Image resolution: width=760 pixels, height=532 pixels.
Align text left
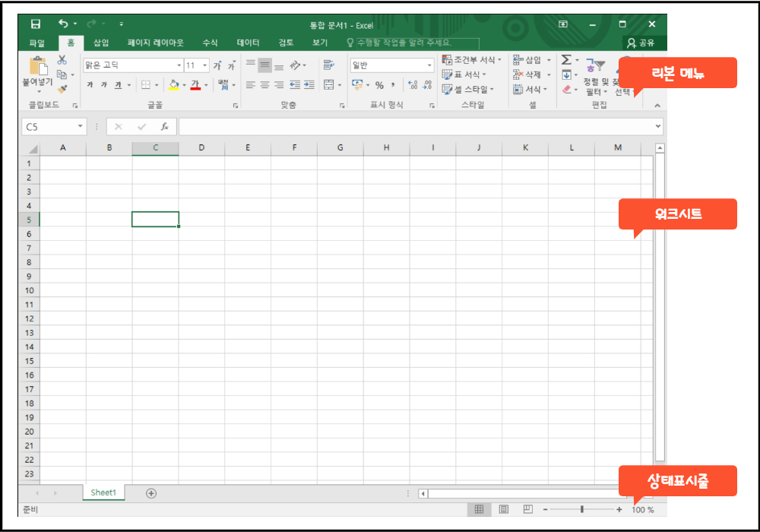pyautogui.click(x=251, y=85)
